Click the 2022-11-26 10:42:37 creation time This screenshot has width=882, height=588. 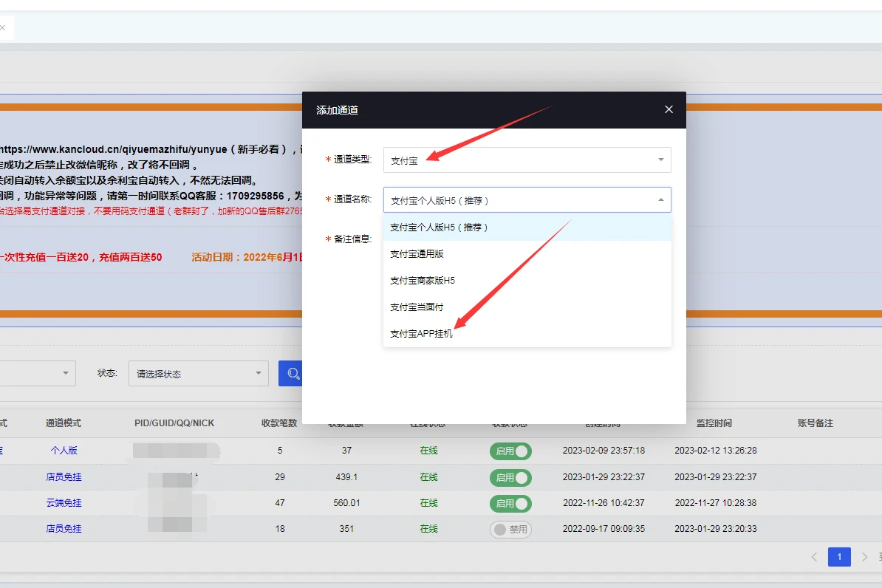click(x=604, y=502)
